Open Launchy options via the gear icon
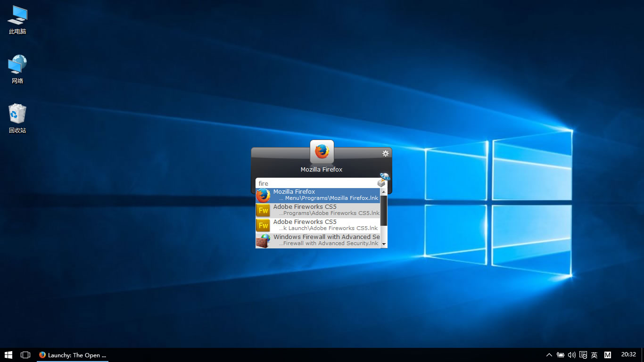 pyautogui.click(x=386, y=153)
